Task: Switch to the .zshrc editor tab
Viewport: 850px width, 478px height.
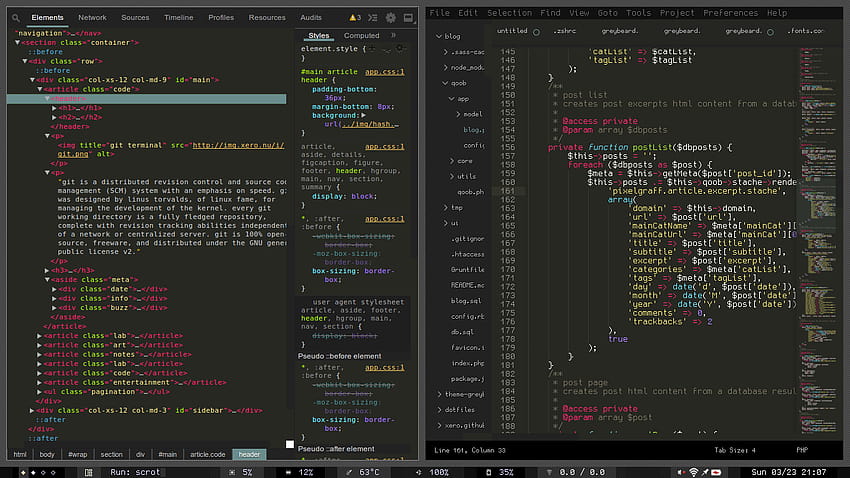Action: tap(564, 31)
